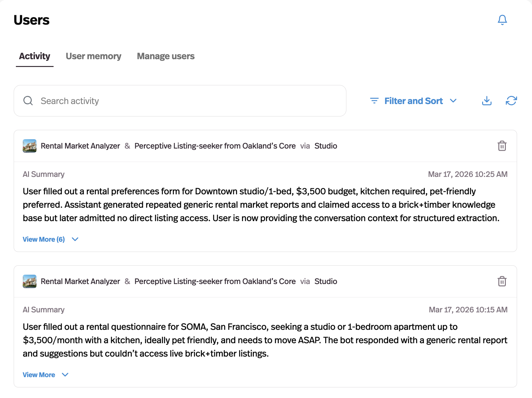Delete the 10:25 AM activity entry
This screenshot has width=532, height=398.
click(501, 146)
